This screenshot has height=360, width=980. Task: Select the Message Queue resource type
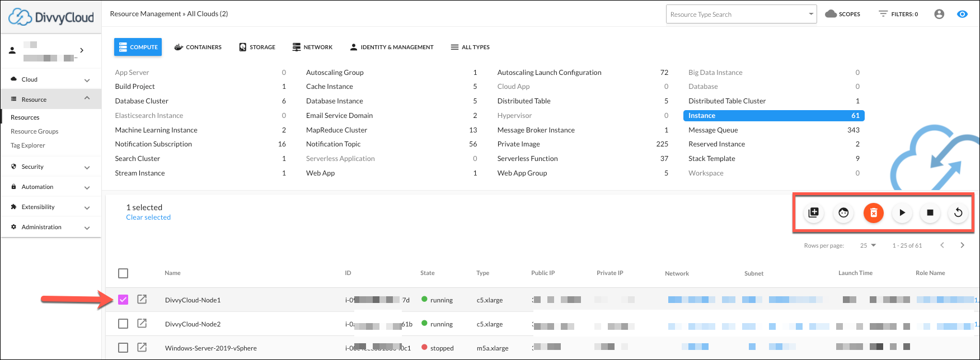point(713,130)
